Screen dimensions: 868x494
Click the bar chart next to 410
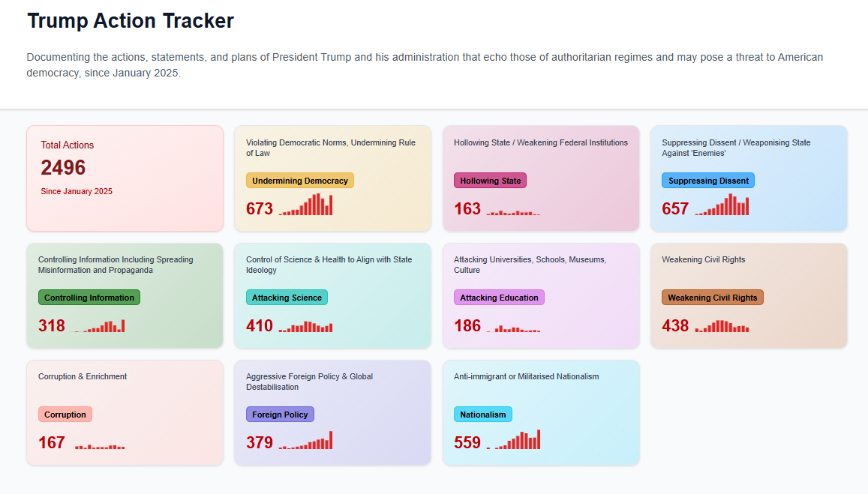[x=305, y=327]
